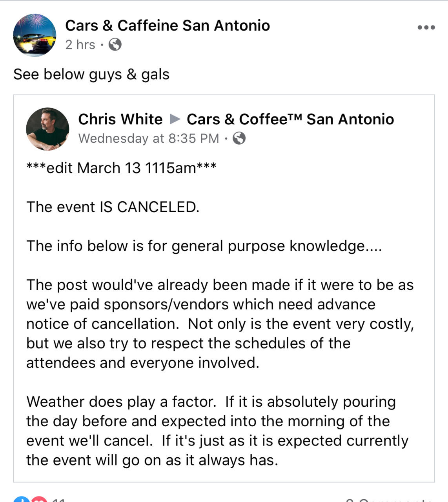The height and width of the screenshot is (502, 448).
Task: Click the "See below guys & gals" caption
Action: 91,74
